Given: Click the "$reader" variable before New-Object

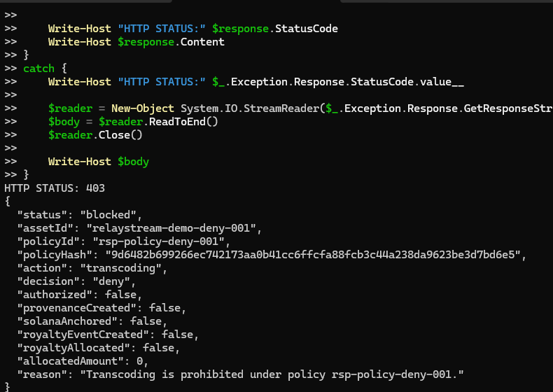Looking at the screenshot, I should pyautogui.click(x=70, y=108).
